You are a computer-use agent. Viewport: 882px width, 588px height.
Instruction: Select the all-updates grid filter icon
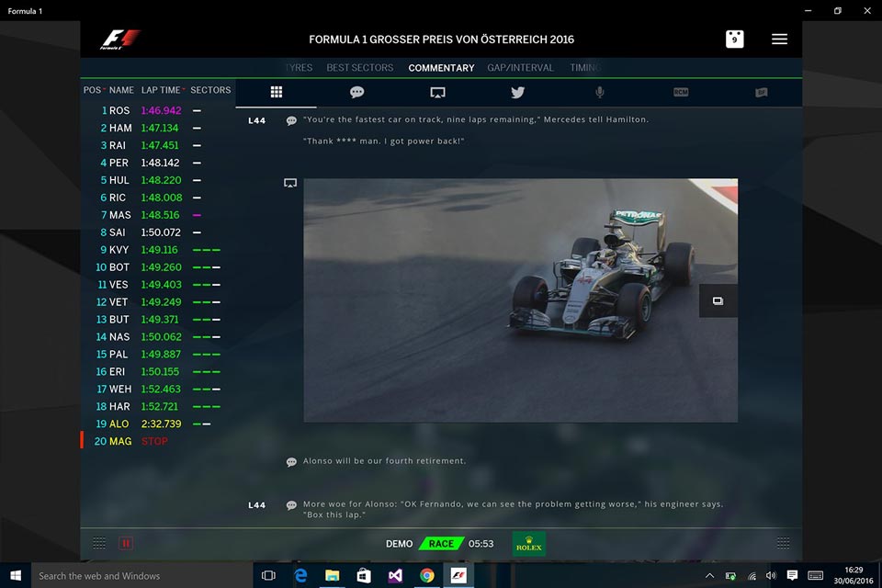pyautogui.click(x=275, y=92)
